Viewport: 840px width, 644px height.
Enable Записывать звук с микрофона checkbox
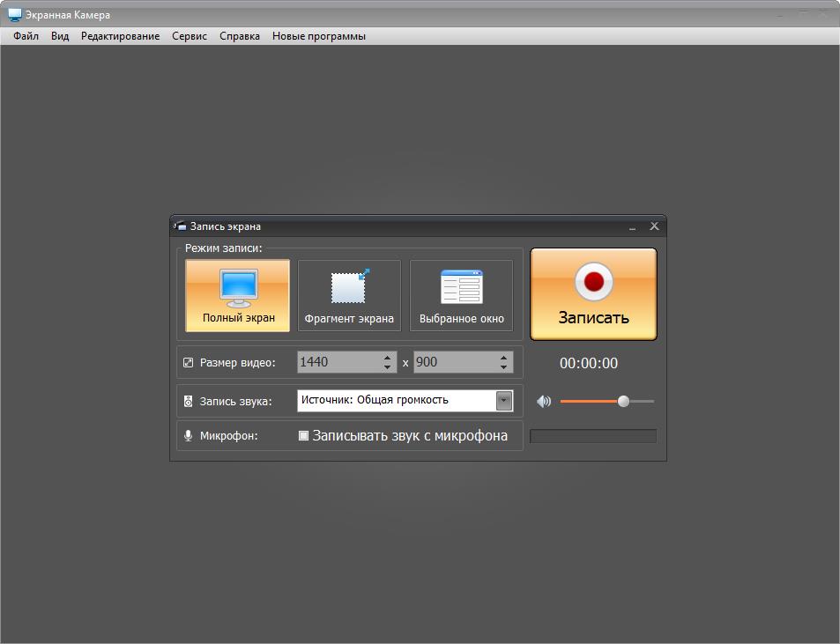tap(304, 435)
